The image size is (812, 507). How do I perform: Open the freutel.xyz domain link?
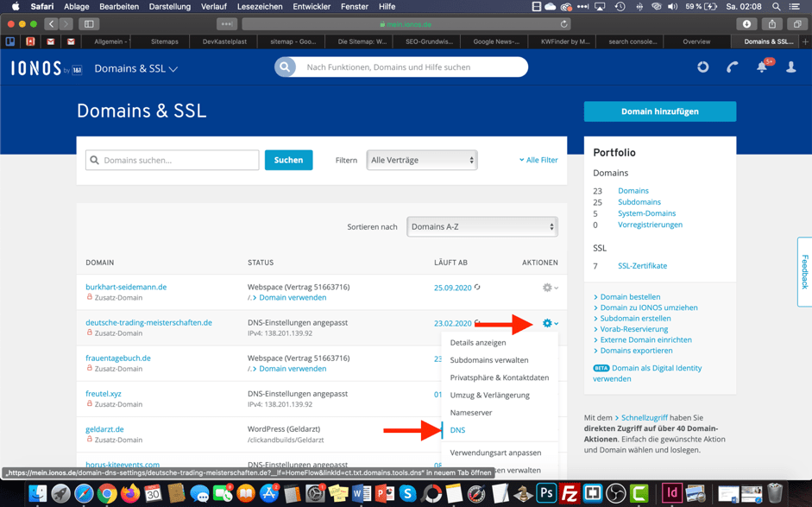103,394
